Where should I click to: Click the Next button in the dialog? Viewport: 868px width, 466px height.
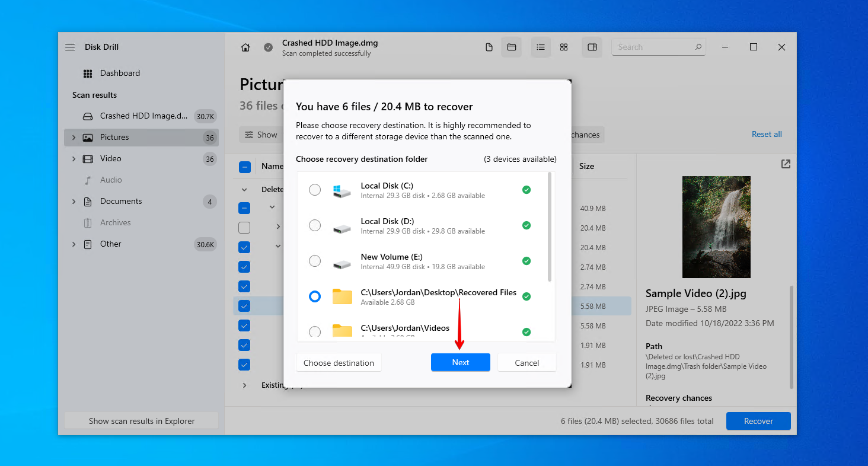(461, 362)
